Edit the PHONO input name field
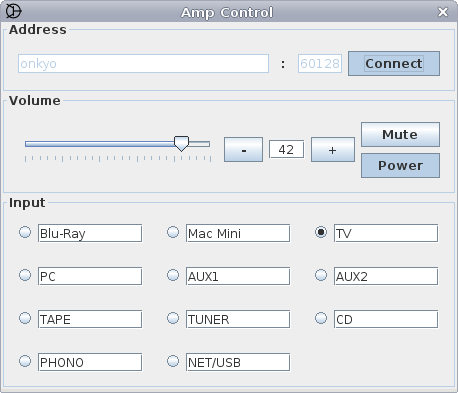Image resolution: width=458 pixels, height=393 pixels. (x=90, y=362)
